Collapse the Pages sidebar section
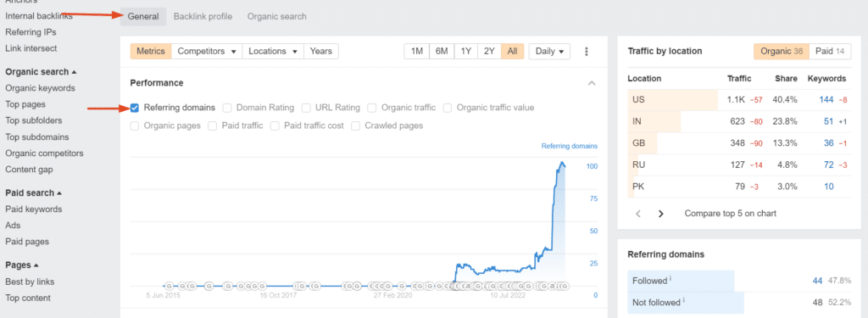 tap(21, 265)
